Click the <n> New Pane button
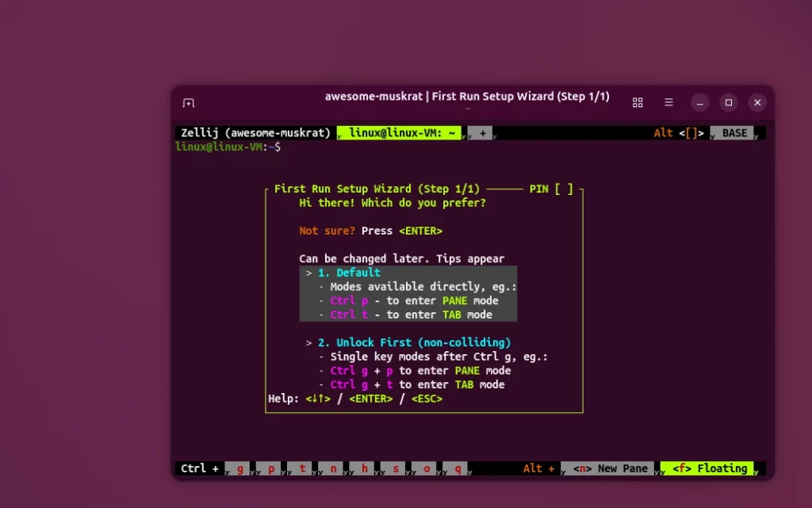 click(610, 468)
